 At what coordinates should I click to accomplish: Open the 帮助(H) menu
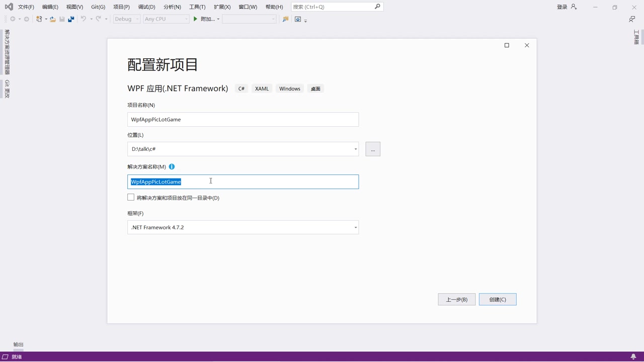pos(274,7)
